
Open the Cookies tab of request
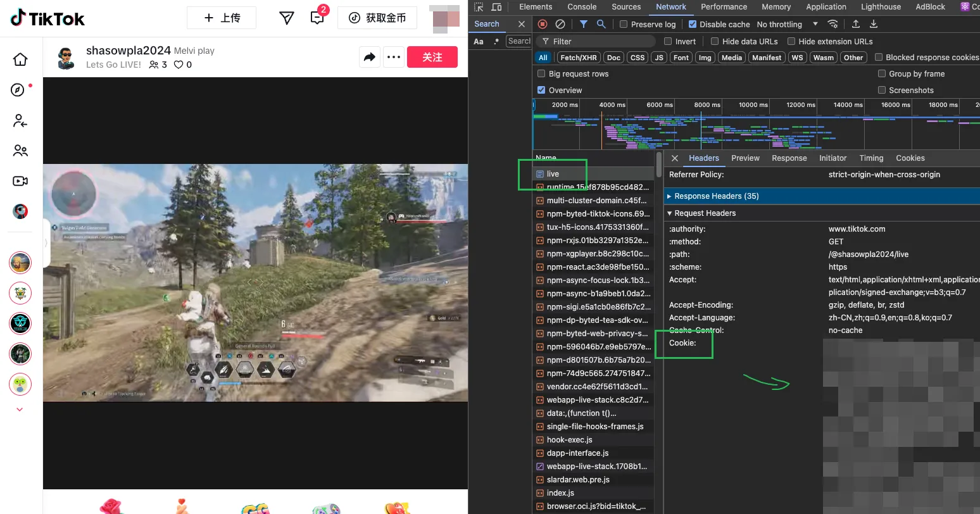pyautogui.click(x=910, y=158)
